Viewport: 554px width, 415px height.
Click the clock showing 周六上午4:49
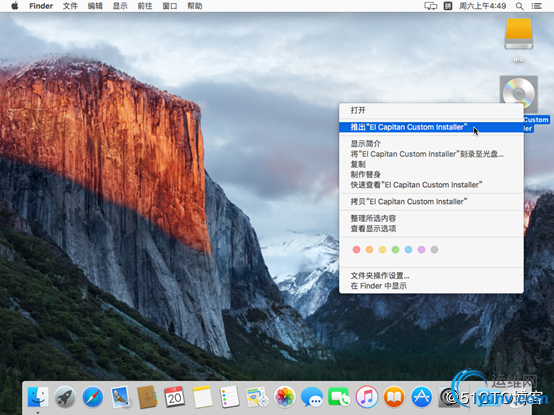coord(483,6)
